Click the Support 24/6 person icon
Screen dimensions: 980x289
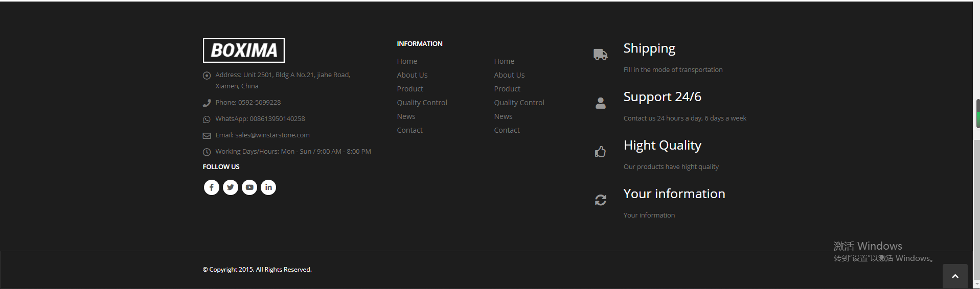(x=601, y=103)
